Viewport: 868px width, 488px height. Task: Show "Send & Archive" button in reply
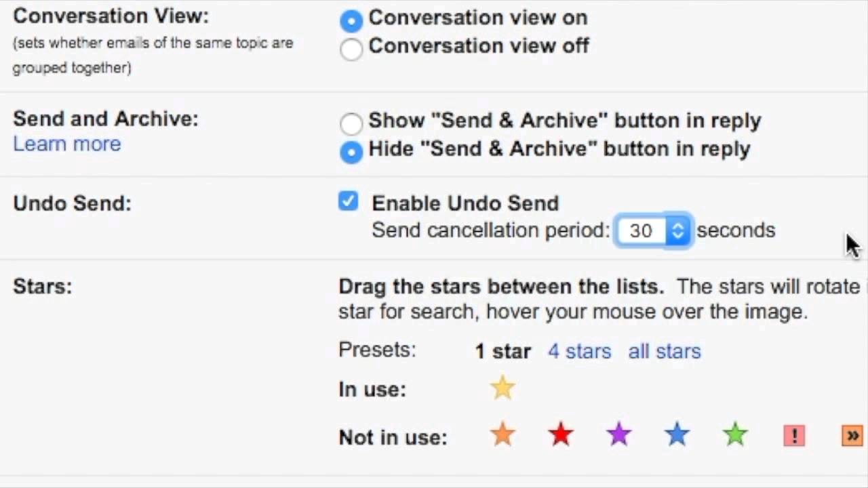coord(351,123)
